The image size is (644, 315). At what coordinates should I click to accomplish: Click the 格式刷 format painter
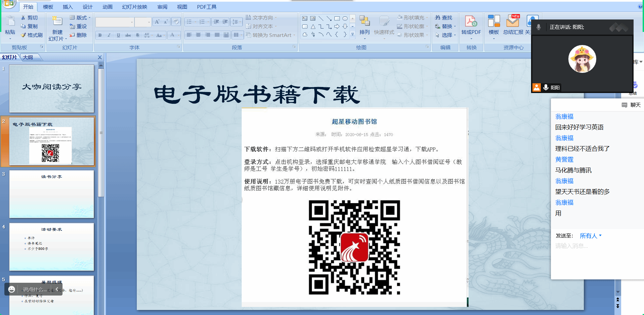click(x=32, y=35)
